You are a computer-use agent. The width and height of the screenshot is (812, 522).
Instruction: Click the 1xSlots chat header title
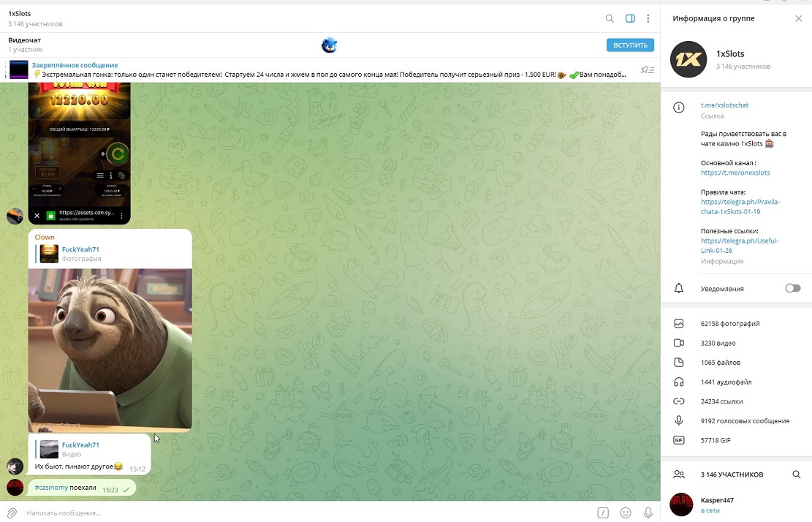20,13
